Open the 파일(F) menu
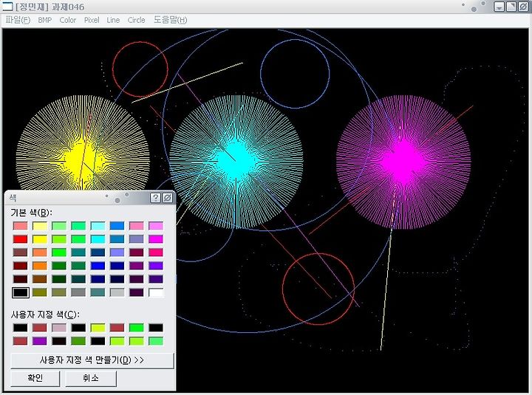Viewport: 532px width, 395px height. [x=18, y=20]
